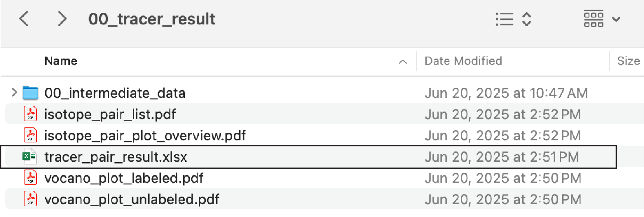The width and height of the screenshot is (644, 217).
Task: Click the 00_tracer_result window title
Action: [152, 19]
